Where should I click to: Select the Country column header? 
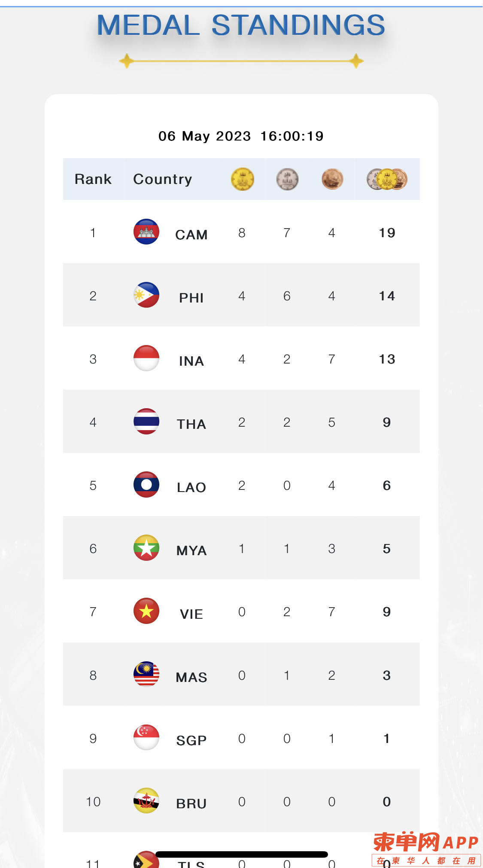[163, 179]
